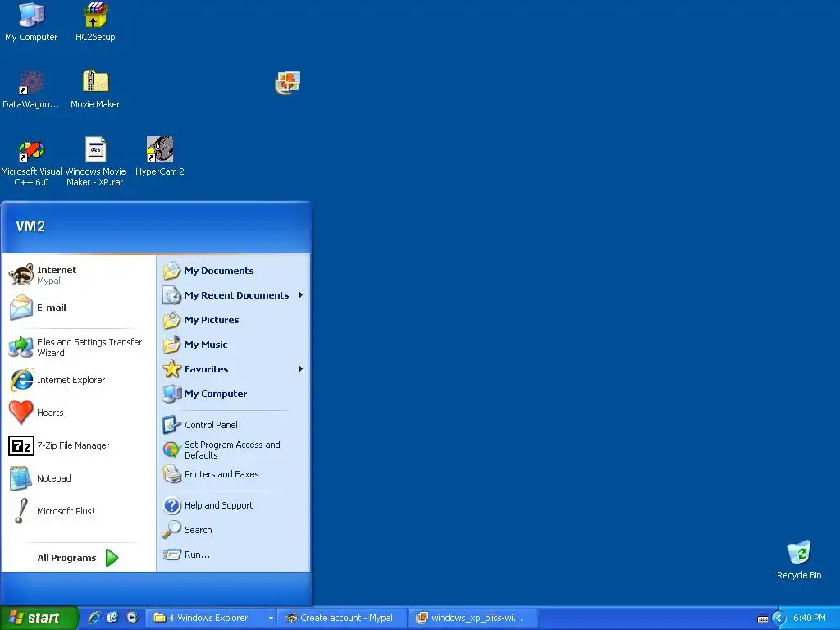Launch Internet Explorer from Start menu
This screenshot has width=840, height=630.
(78, 380)
